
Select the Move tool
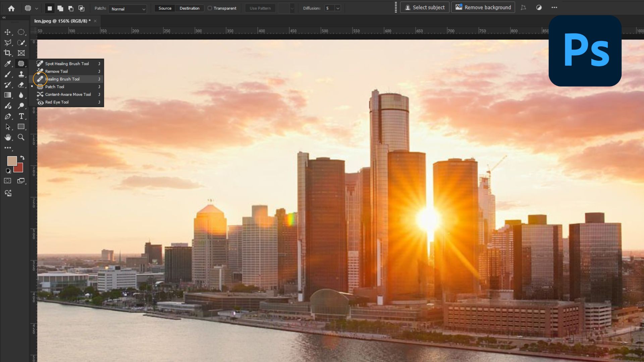click(8, 32)
